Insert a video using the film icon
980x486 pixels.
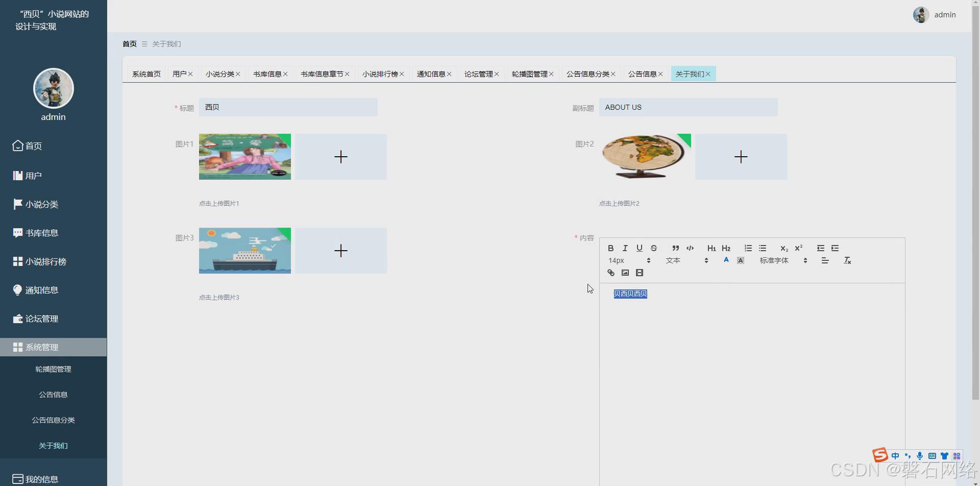click(640, 273)
